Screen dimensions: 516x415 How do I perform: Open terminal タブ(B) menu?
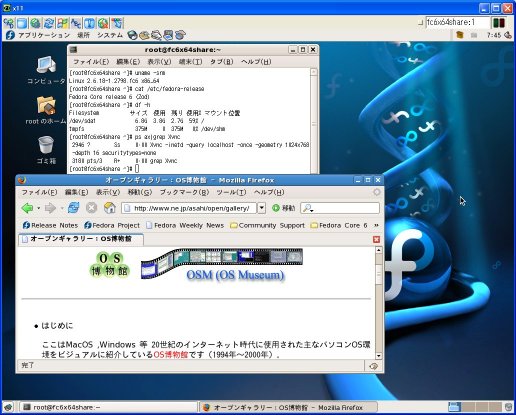[222, 62]
